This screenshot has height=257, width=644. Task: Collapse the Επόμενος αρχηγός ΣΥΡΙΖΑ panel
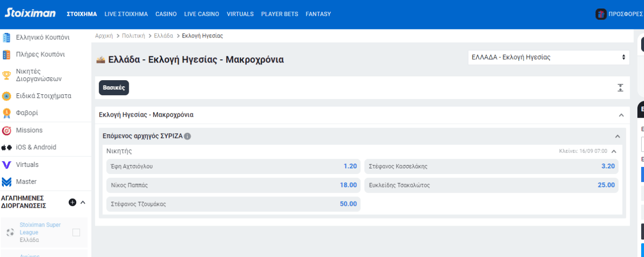point(617,137)
